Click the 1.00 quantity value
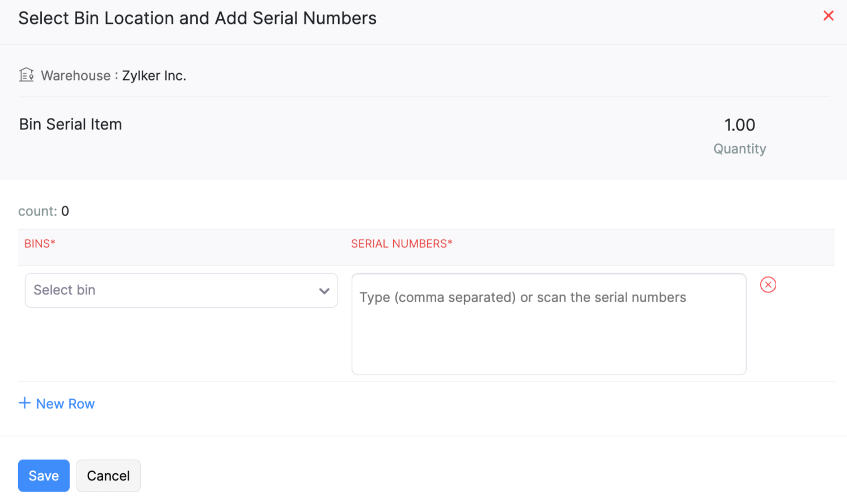This screenshot has height=504, width=847. tap(739, 125)
